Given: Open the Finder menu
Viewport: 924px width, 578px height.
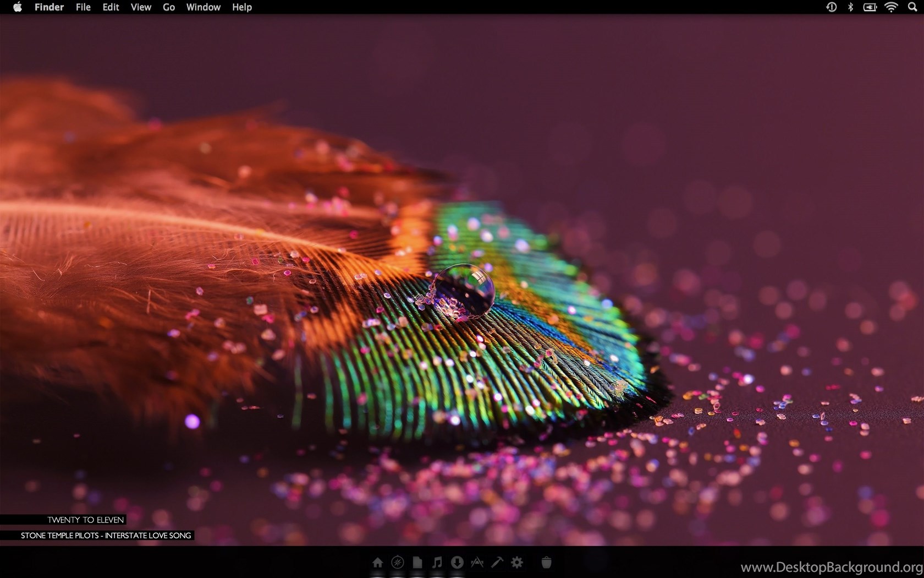Looking at the screenshot, I should (x=49, y=7).
